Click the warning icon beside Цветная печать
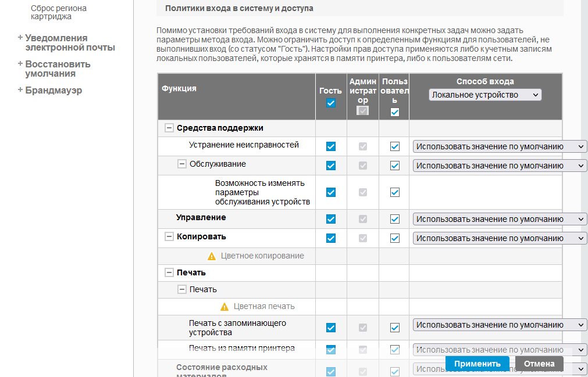Image resolution: width=588 pixels, height=377 pixels. click(x=224, y=307)
